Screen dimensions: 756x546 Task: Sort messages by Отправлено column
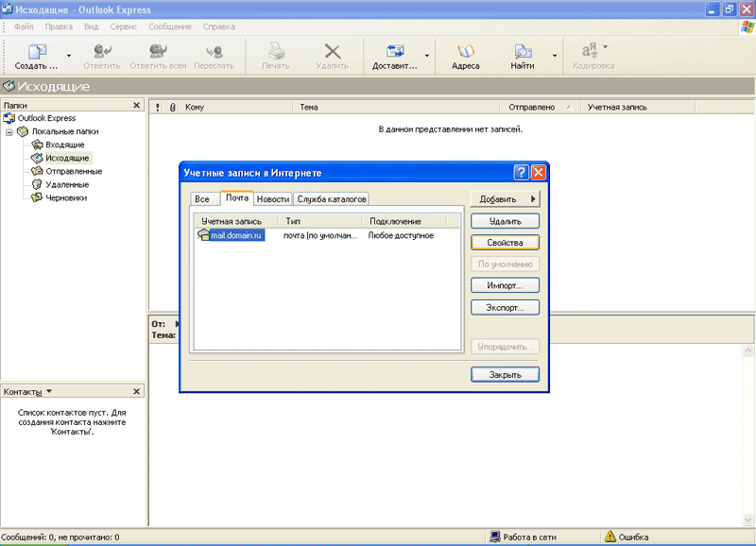pyautogui.click(x=541, y=107)
